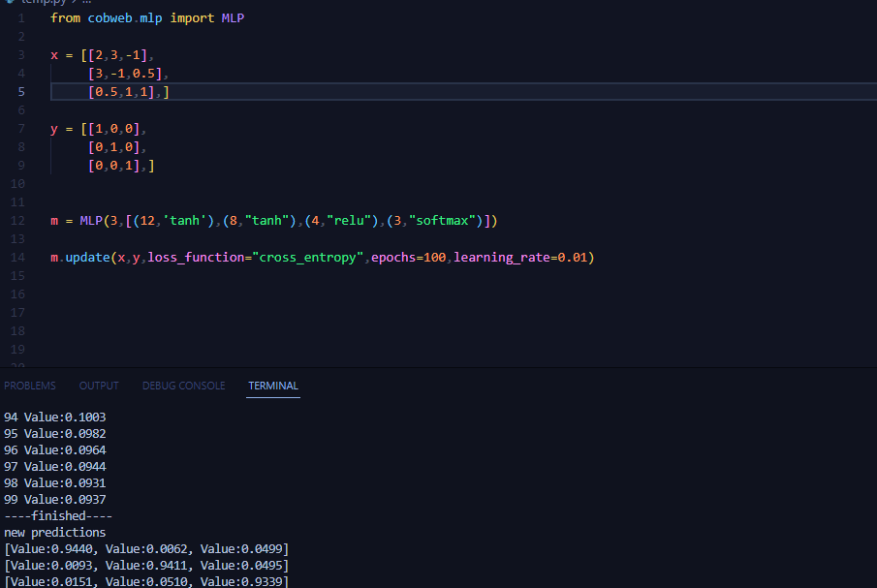Screen dimensions: 877x588
Task: Click the "relu" string on line 12
Action: tap(349, 220)
